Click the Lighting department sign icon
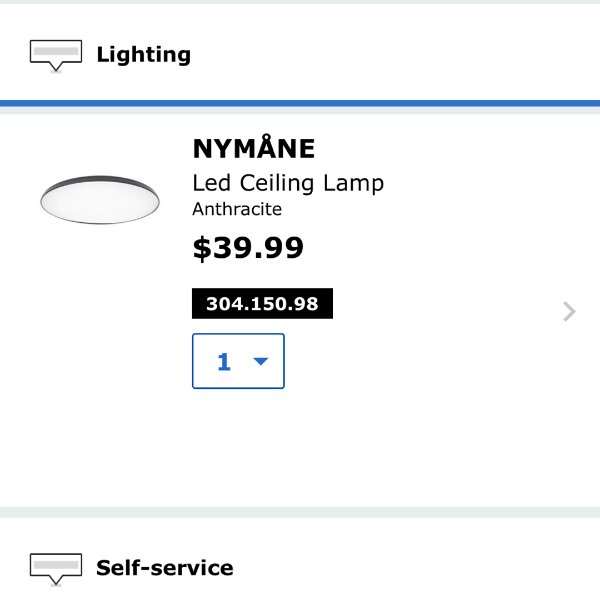This screenshot has width=600, height=600. [56, 56]
